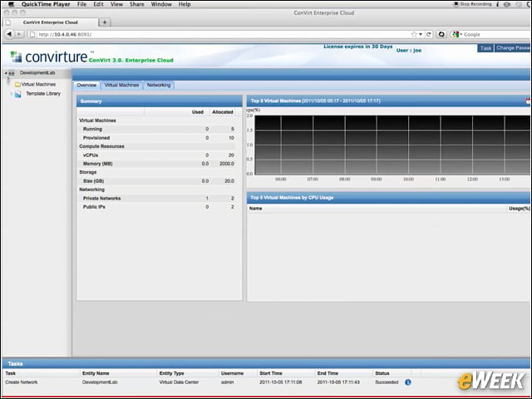Viewport: 532px width, 399px height.
Task: Switch to the Virtual Machines tab
Action: click(121, 85)
